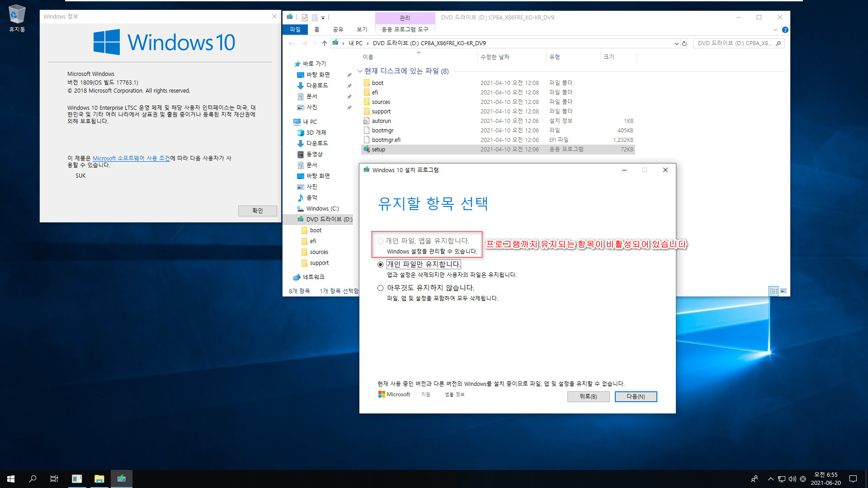This screenshot has width=868, height=488.
Task: Collapse the current disc files group
Action: 360,71
